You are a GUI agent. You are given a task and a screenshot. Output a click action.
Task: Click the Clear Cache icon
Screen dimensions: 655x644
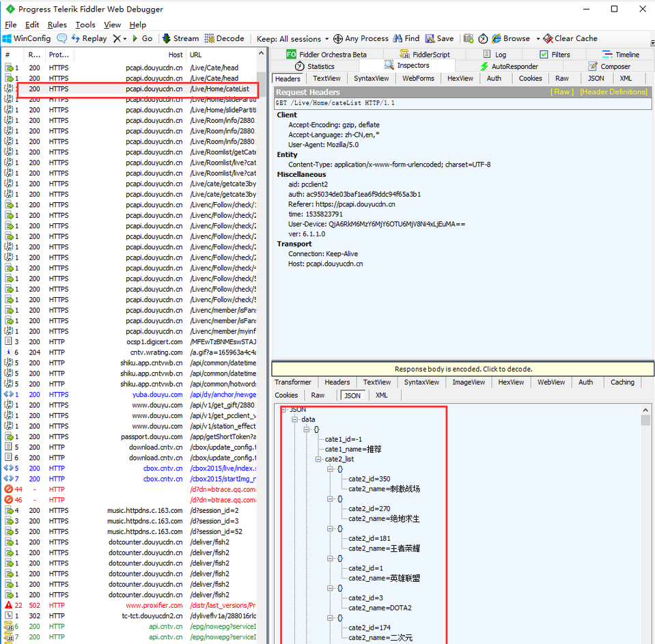[x=548, y=38]
